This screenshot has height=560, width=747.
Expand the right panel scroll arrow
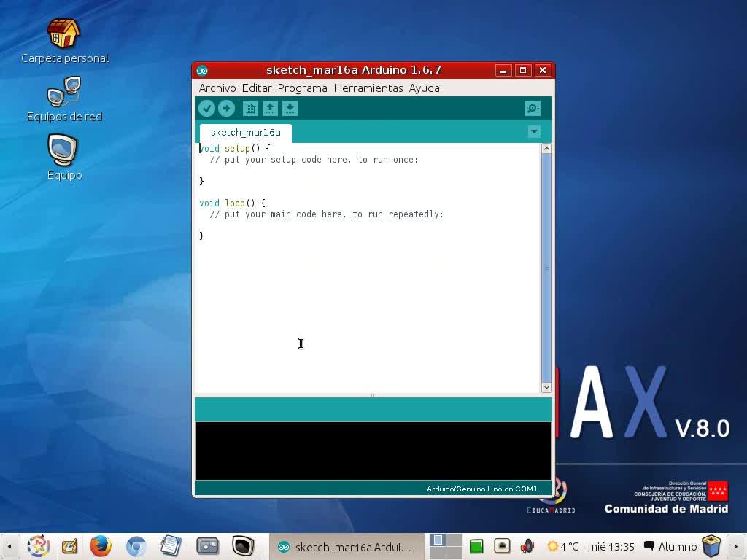(x=736, y=547)
